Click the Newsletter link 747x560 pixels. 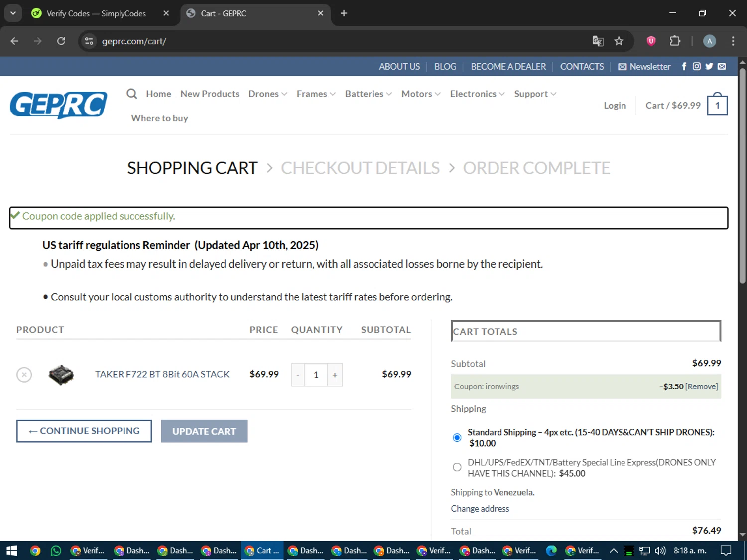pos(644,66)
